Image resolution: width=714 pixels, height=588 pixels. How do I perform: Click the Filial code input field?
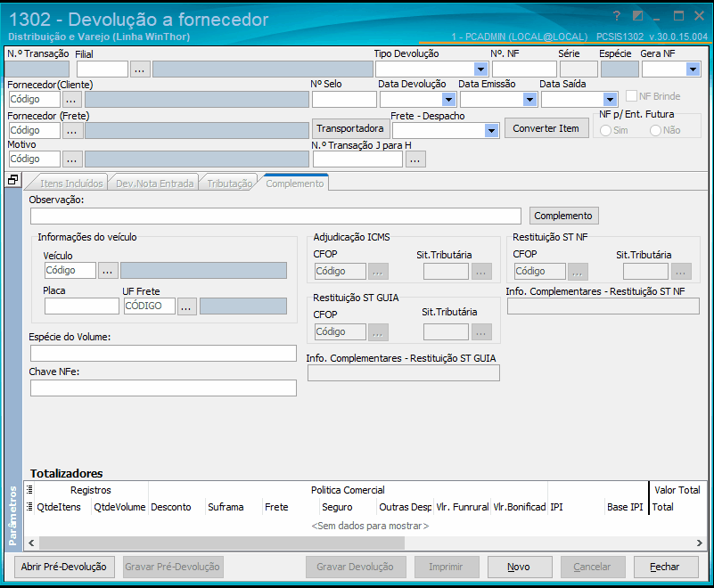(103, 69)
